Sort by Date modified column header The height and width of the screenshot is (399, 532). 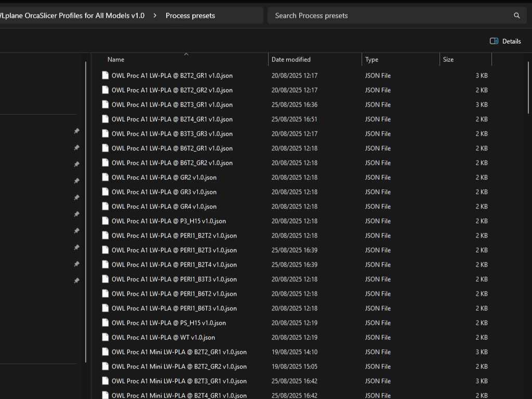[x=291, y=60]
